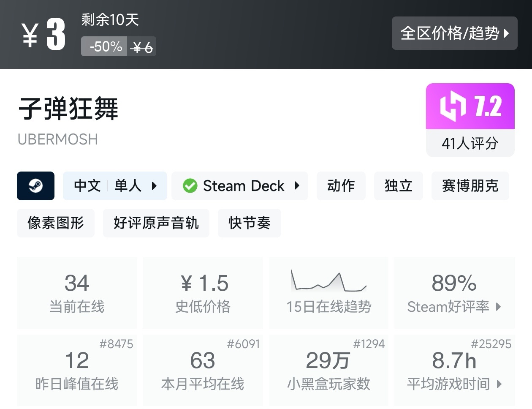The image size is (532, 409).
Task: Open the 15-day online trend sparkline chart
Action: (328, 282)
